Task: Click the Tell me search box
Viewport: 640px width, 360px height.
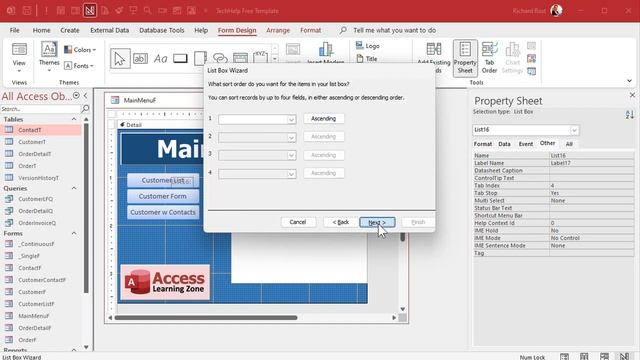Action: pos(394,30)
